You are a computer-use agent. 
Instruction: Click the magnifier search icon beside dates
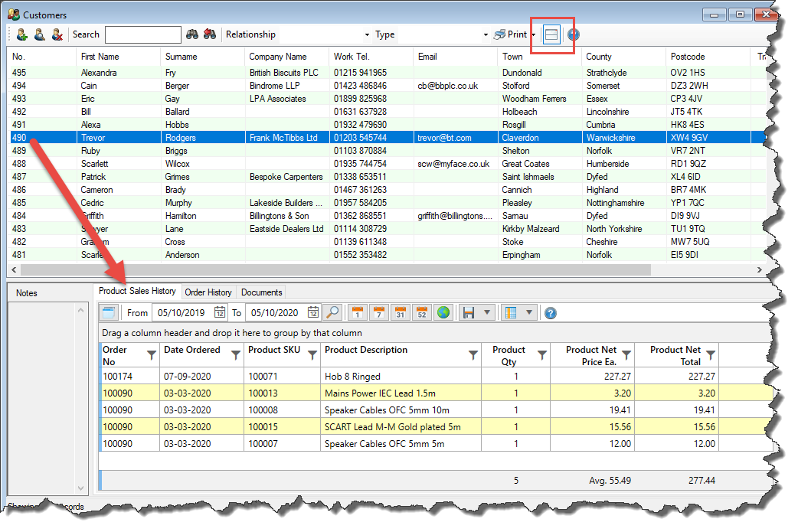tap(332, 312)
